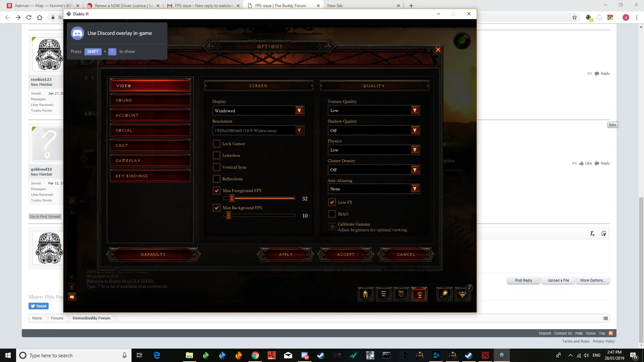
Task: Click the gold helmet icon in Diablo's bottom bar
Action: [x=366, y=294]
